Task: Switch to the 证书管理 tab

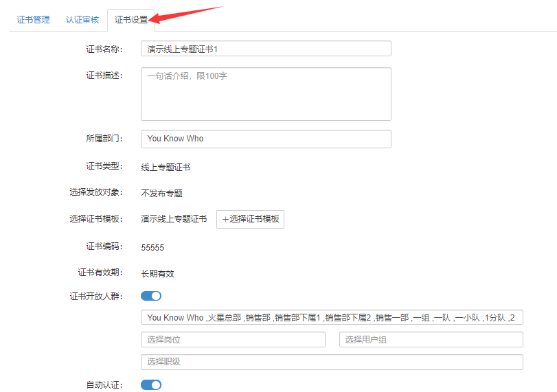Action: pos(33,20)
